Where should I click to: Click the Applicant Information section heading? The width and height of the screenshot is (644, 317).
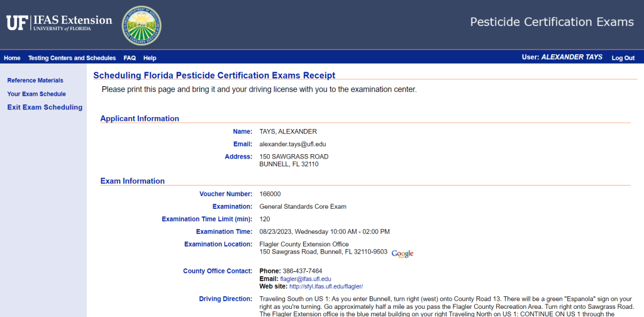tap(140, 118)
